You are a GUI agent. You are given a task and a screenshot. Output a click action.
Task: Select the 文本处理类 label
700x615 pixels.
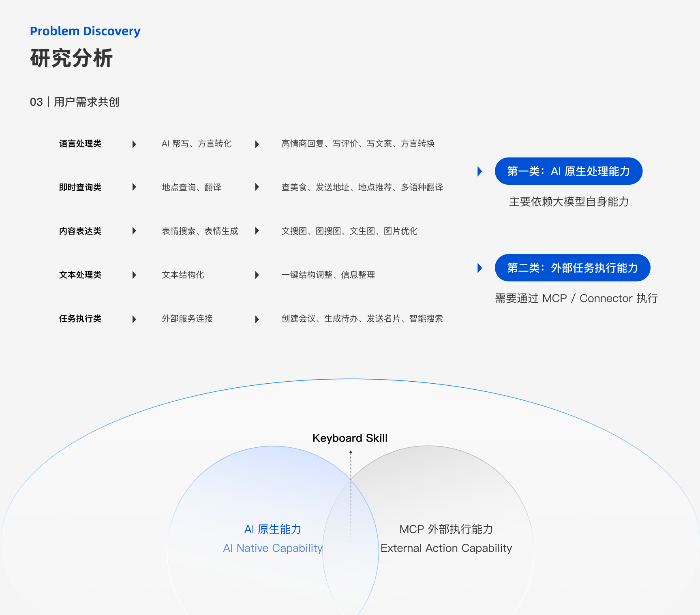[80, 275]
